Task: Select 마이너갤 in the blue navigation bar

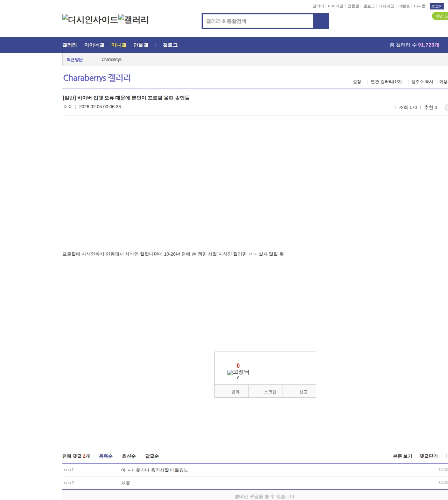Action: [94, 45]
